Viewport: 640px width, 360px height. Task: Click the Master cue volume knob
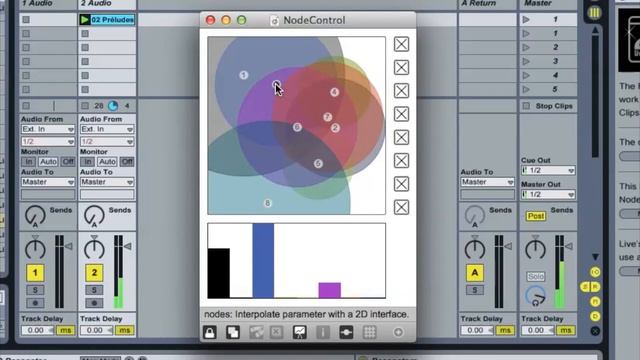click(536, 296)
